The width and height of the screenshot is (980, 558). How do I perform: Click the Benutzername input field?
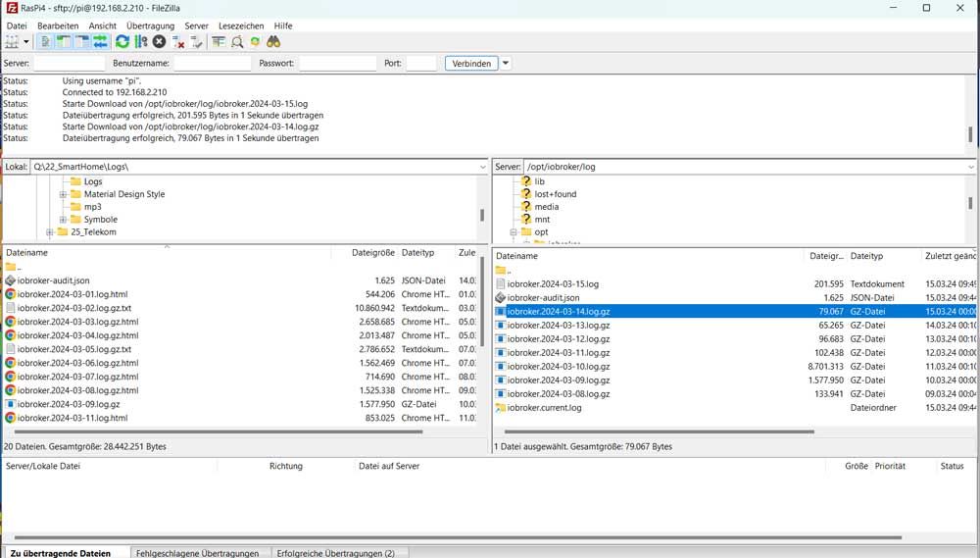[x=213, y=63]
